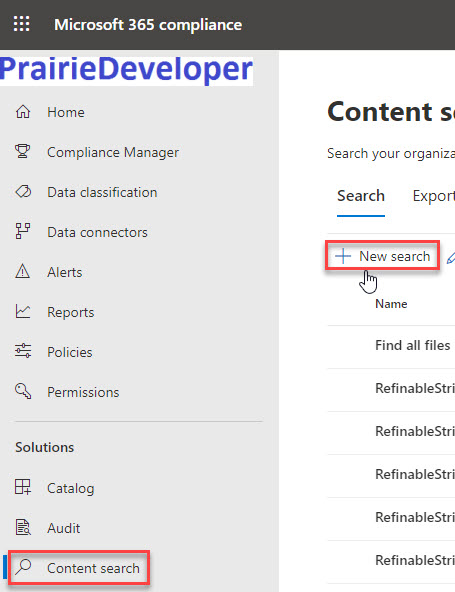The height and width of the screenshot is (592, 455).
Task: Click the Data classification tag icon
Action: [x=23, y=192]
